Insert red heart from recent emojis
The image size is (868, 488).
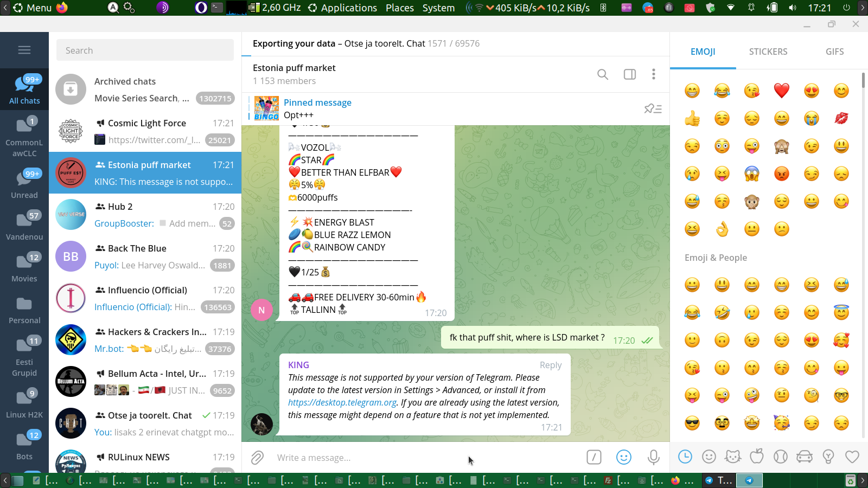point(782,91)
